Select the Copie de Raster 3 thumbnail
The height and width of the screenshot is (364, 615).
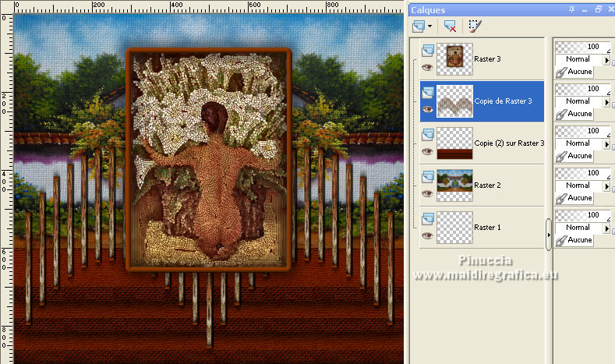pyautogui.click(x=454, y=101)
